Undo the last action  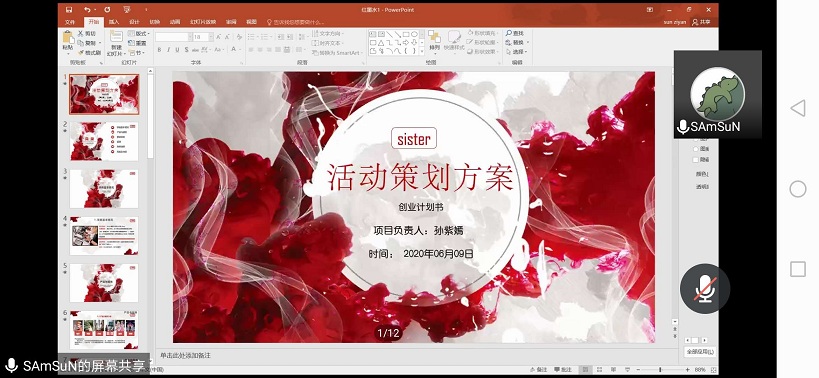[87, 9]
